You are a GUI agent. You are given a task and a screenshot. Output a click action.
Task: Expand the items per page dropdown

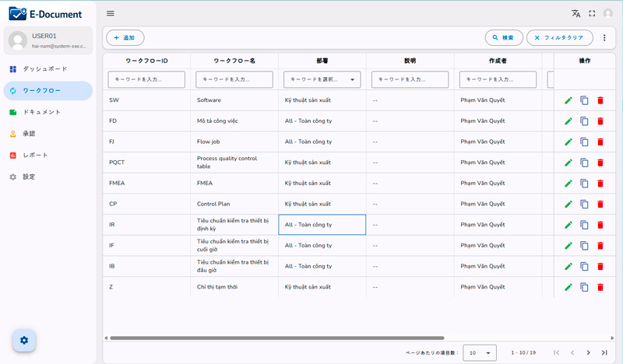click(x=480, y=352)
